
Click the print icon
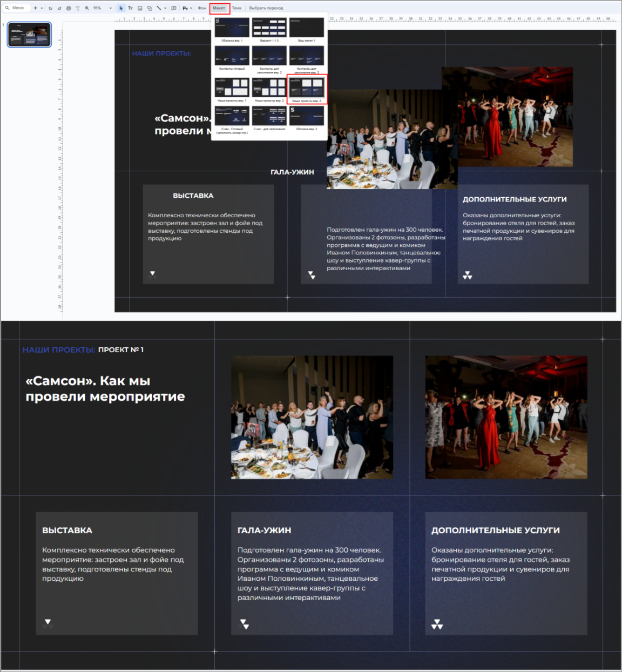pyautogui.click(x=67, y=8)
